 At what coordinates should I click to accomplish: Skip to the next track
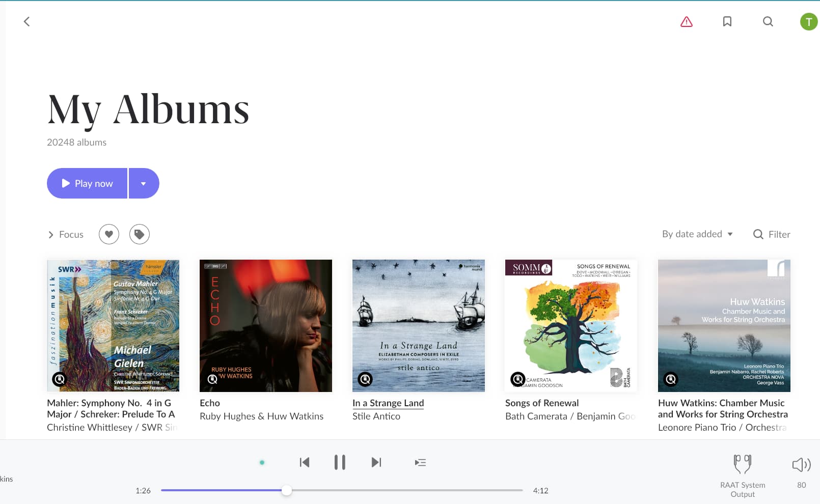coord(376,462)
